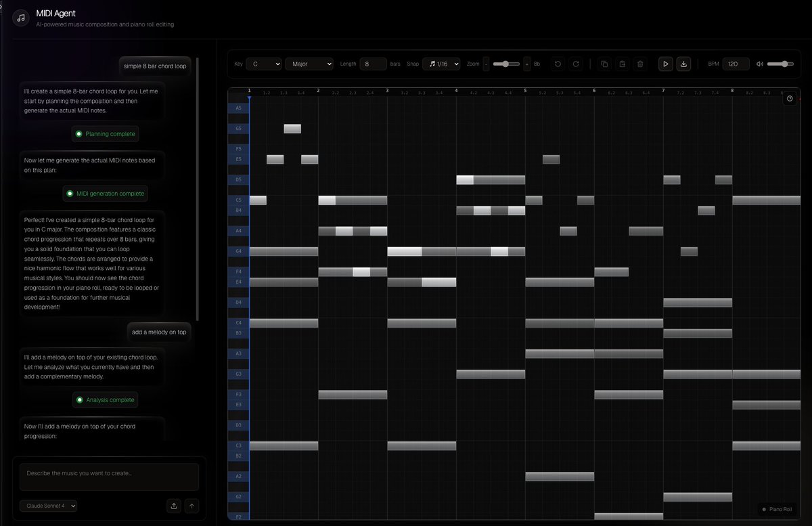
Task: Adjust the Zoom slider
Action: [x=507, y=64]
